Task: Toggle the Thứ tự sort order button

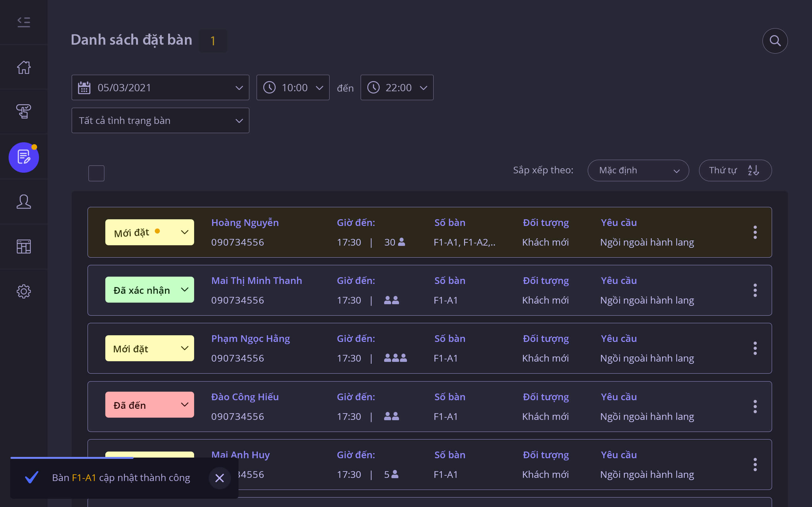Action: click(735, 170)
